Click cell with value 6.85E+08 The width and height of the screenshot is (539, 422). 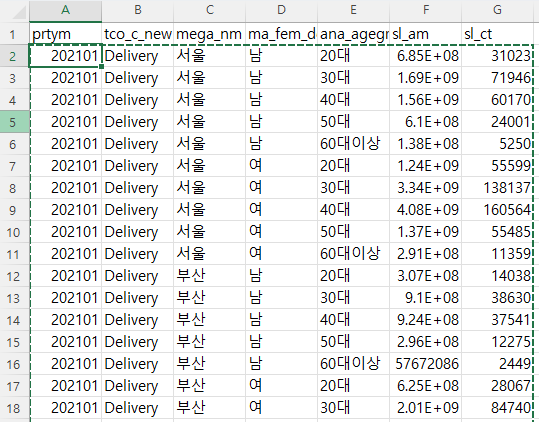click(x=426, y=56)
